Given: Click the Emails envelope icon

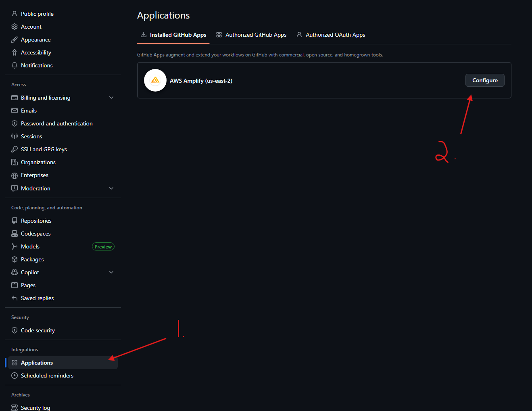Looking at the screenshot, I should point(14,110).
